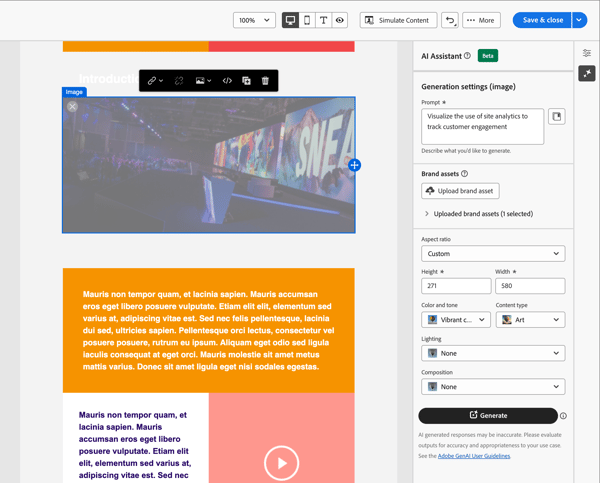Insert a link from image toolbar

click(x=155, y=81)
